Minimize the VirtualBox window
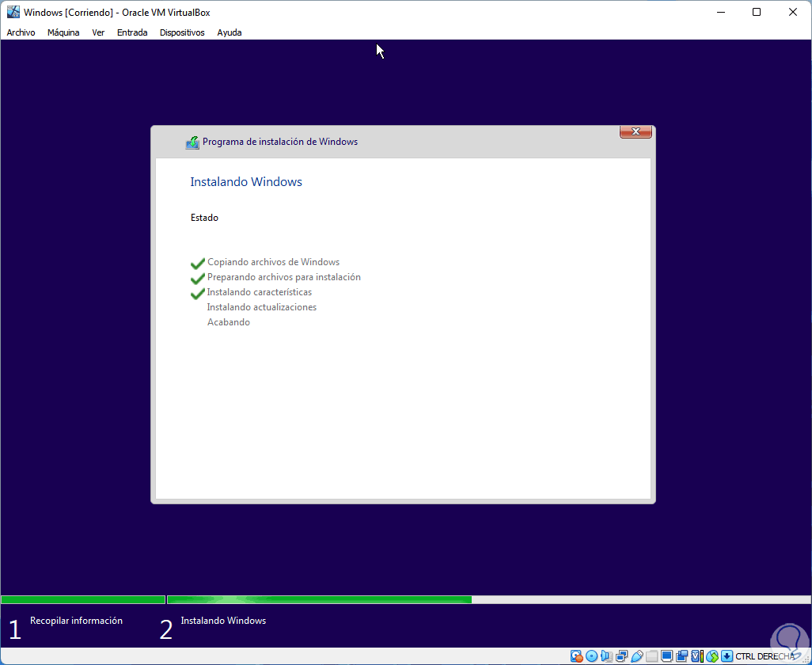 [720, 12]
